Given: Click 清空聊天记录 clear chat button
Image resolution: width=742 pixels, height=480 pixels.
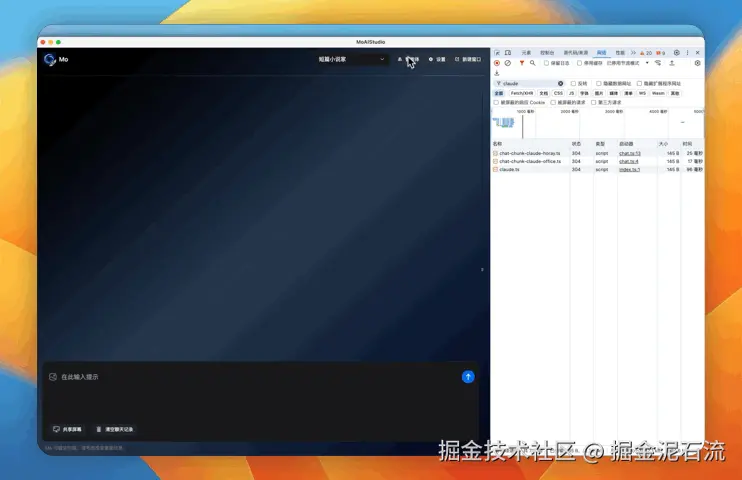Looking at the screenshot, I should click(x=115, y=429).
